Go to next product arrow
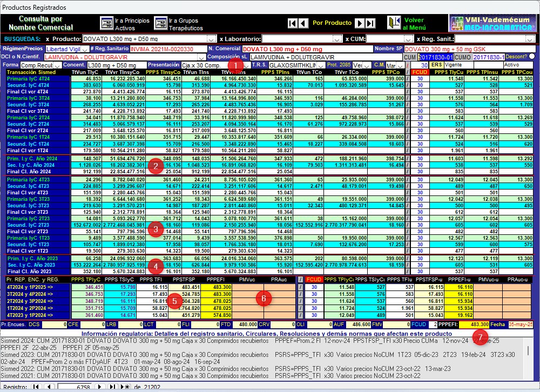540x392 pixels. (359, 23)
